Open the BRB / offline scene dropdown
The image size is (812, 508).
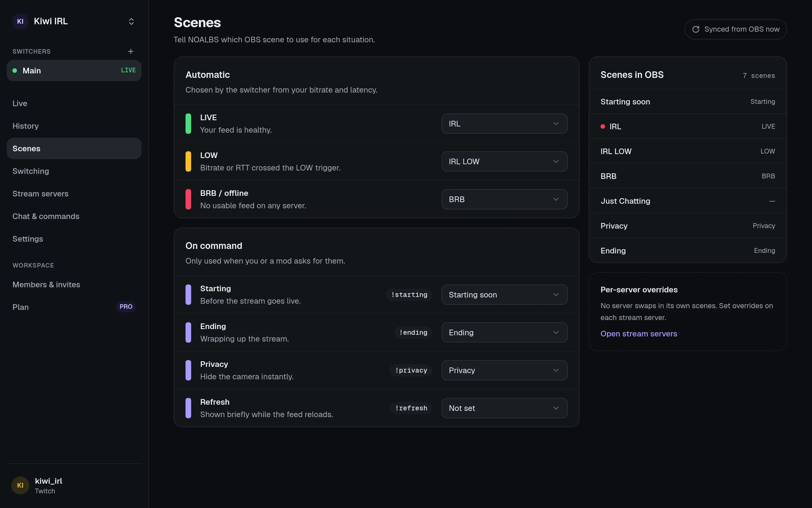(504, 199)
